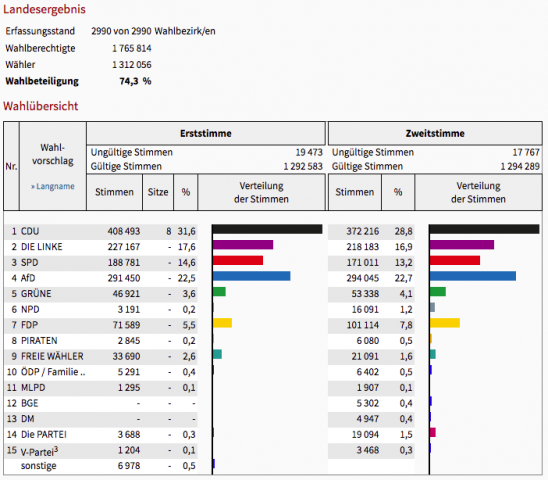Click the CDU Sitze value 8

(x=169, y=231)
